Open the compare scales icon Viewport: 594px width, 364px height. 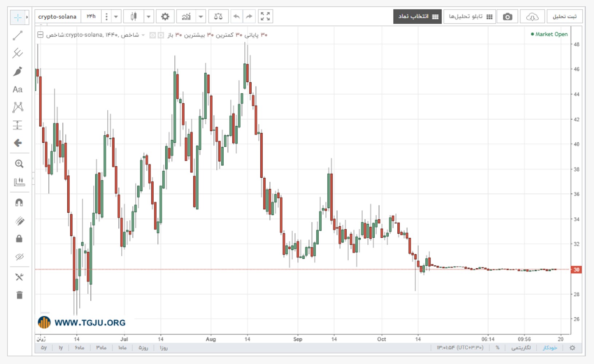tap(218, 16)
